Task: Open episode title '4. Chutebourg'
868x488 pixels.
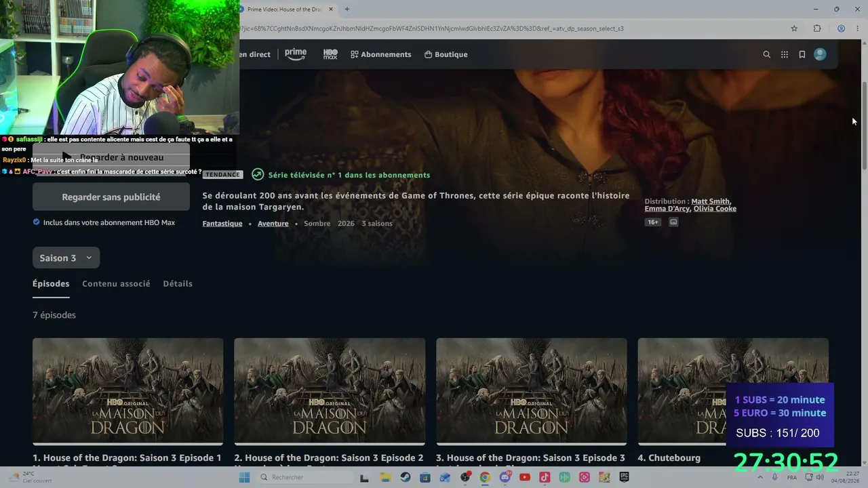Action: click(x=669, y=458)
